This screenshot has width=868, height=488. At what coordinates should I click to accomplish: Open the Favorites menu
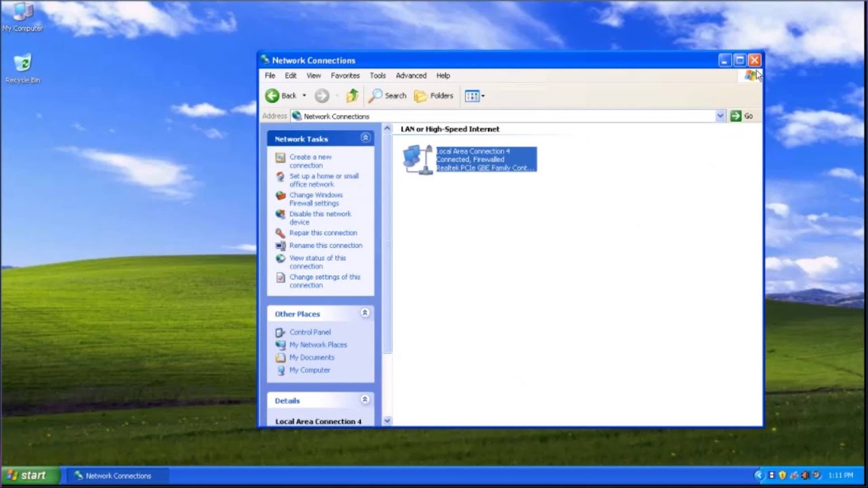point(345,75)
